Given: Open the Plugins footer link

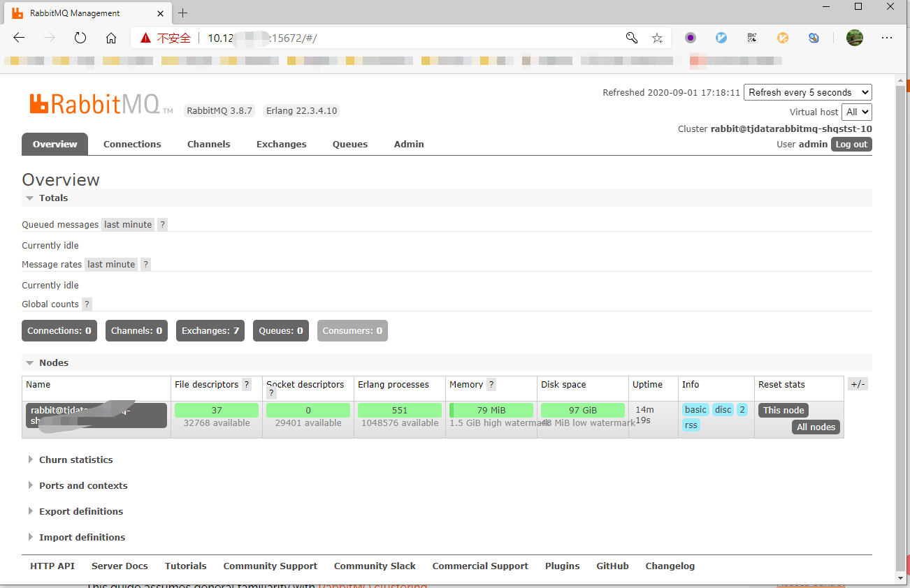Looking at the screenshot, I should [563, 566].
